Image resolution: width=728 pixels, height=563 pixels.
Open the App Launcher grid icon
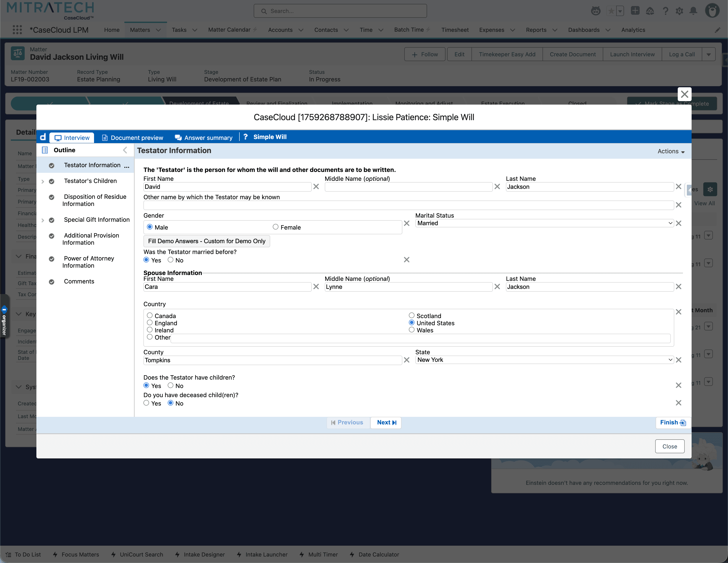(17, 30)
